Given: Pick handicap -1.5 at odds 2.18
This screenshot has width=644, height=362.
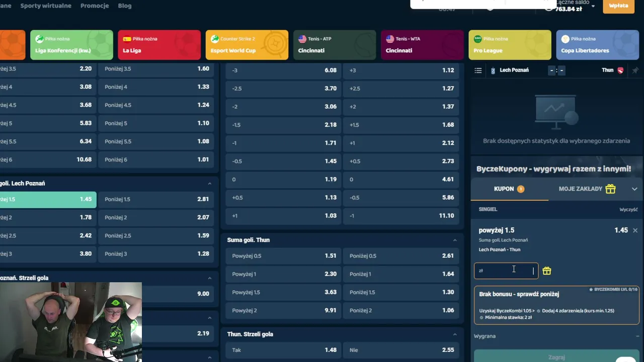Looking at the screenshot, I should coord(283,125).
